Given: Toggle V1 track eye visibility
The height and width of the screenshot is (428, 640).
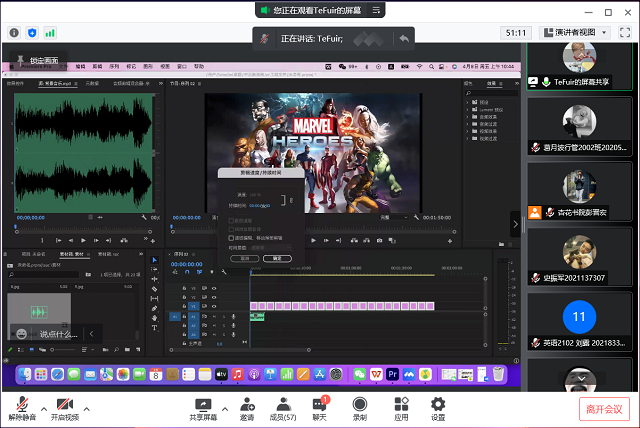Looking at the screenshot, I should tap(214, 306).
